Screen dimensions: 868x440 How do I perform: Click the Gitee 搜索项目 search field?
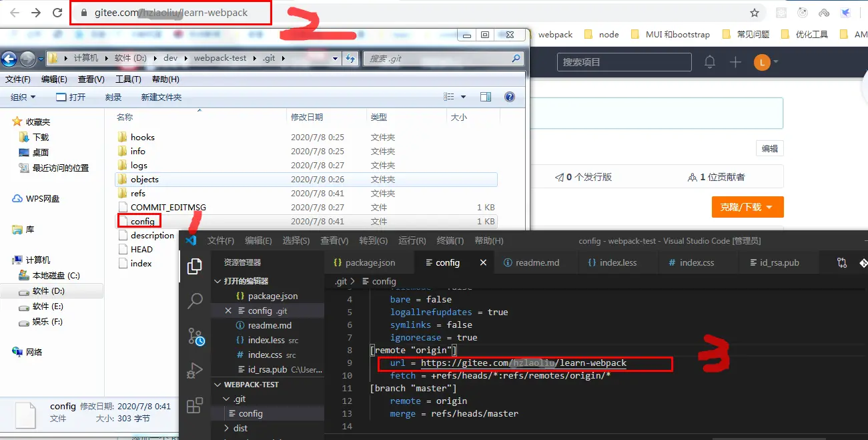coord(624,62)
